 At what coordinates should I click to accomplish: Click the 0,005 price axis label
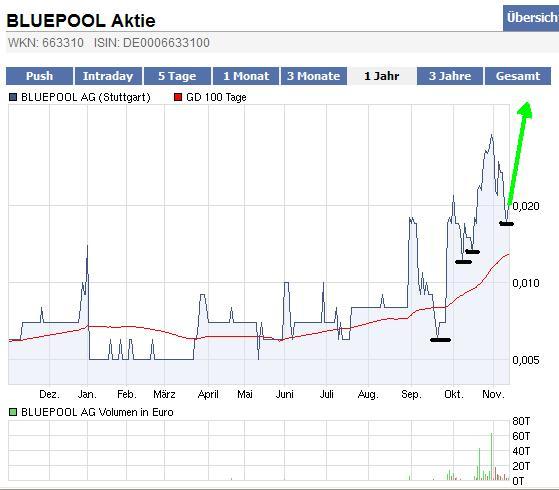(526, 360)
